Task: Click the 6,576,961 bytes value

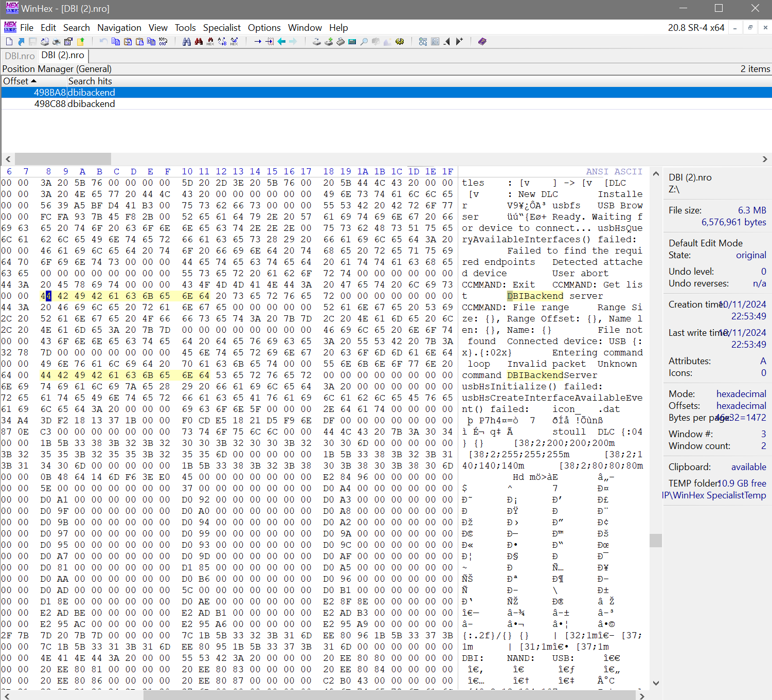Action: tap(734, 222)
